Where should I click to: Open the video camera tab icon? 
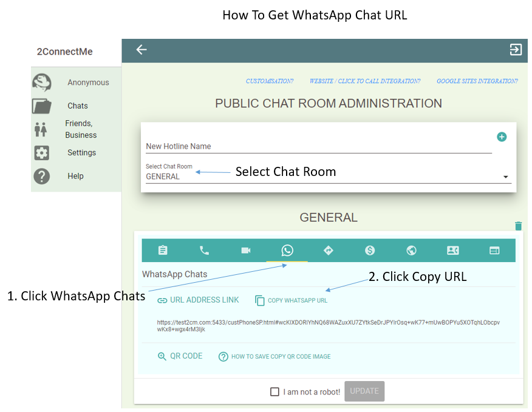pos(245,251)
